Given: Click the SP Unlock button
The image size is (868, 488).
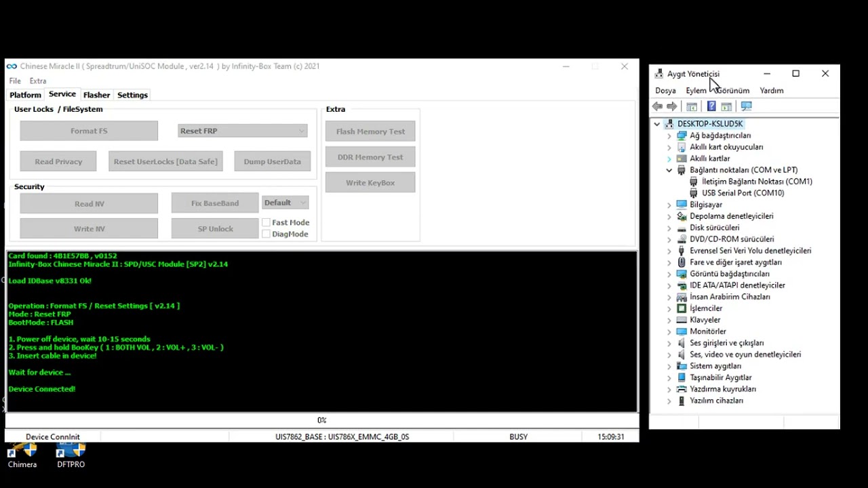Looking at the screenshot, I should coord(215,229).
